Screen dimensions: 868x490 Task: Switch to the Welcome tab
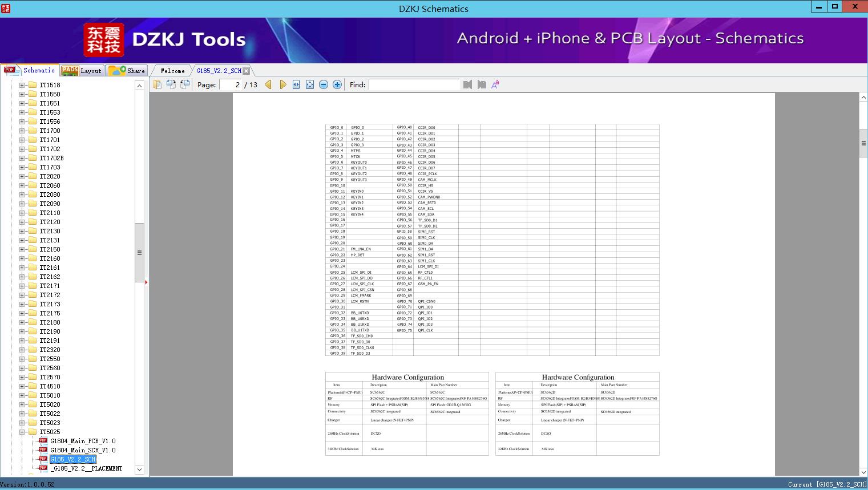coord(172,71)
